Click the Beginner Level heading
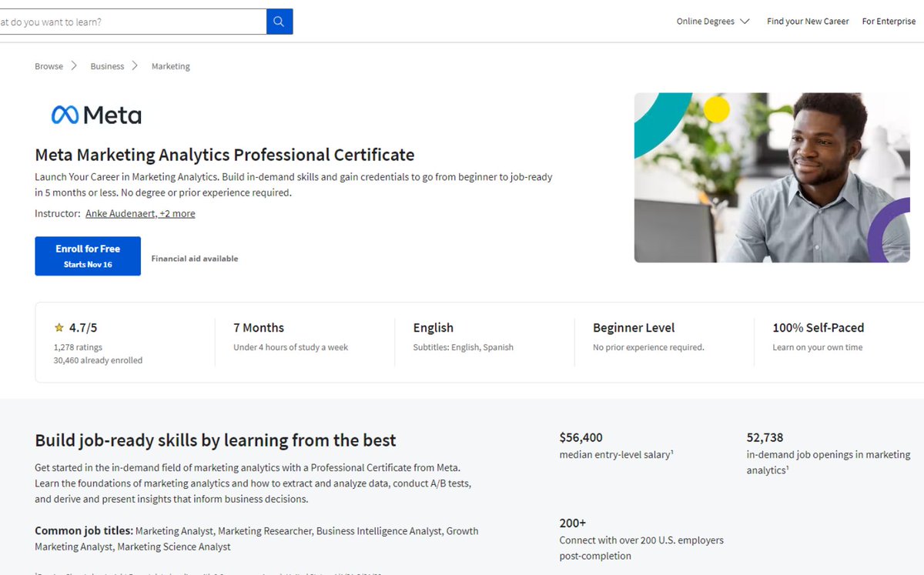The width and height of the screenshot is (924, 575). [x=634, y=328]
